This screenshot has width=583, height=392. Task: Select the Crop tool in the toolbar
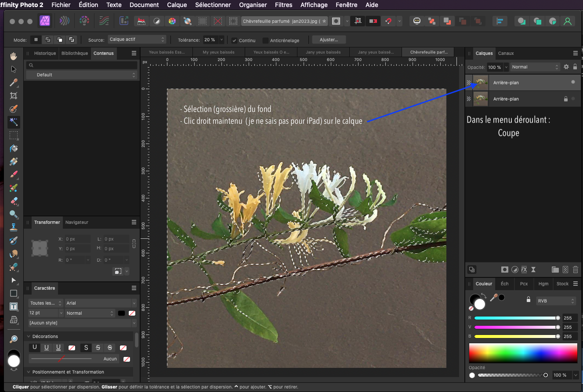pos(14,96)
